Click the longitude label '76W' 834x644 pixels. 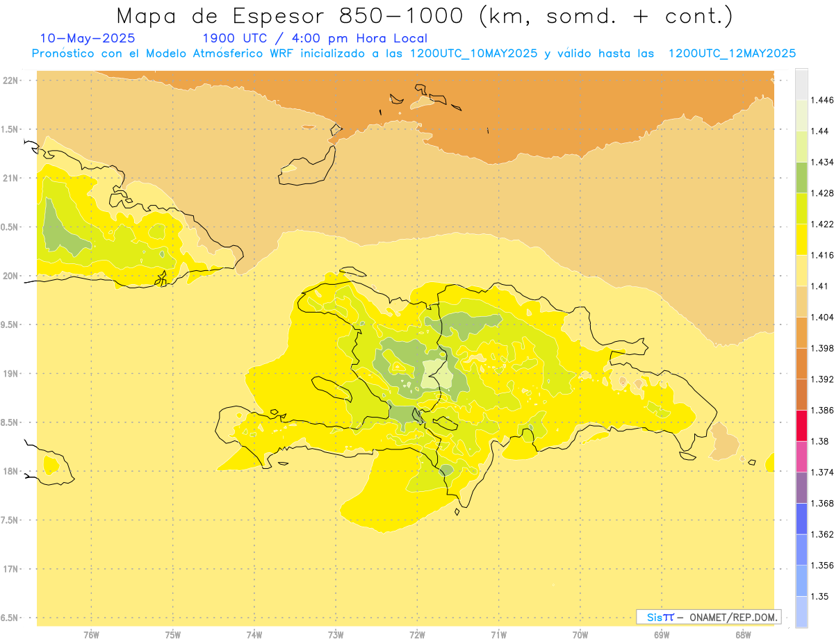[91, 635]
